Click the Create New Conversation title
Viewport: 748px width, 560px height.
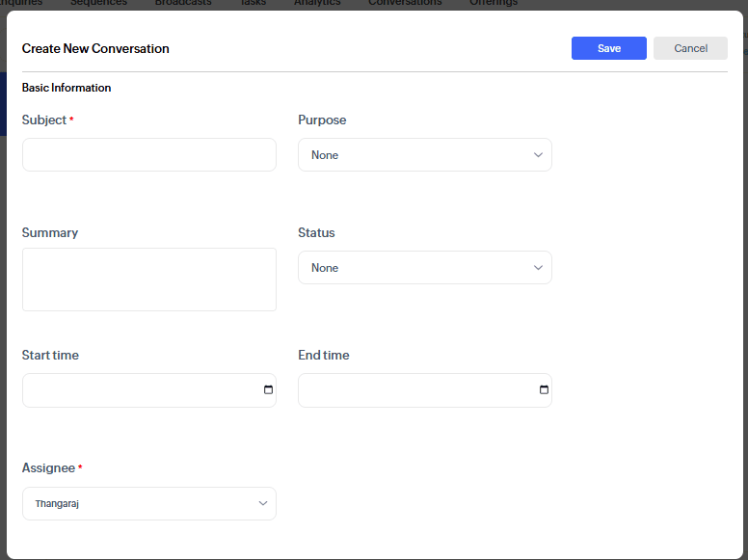[x=95, y=48]
